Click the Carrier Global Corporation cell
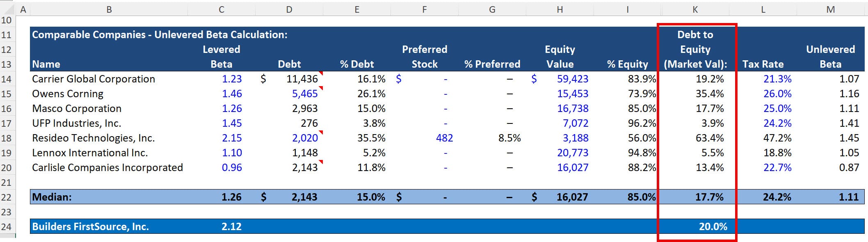The image size is (868, 242). coord(94,79)
